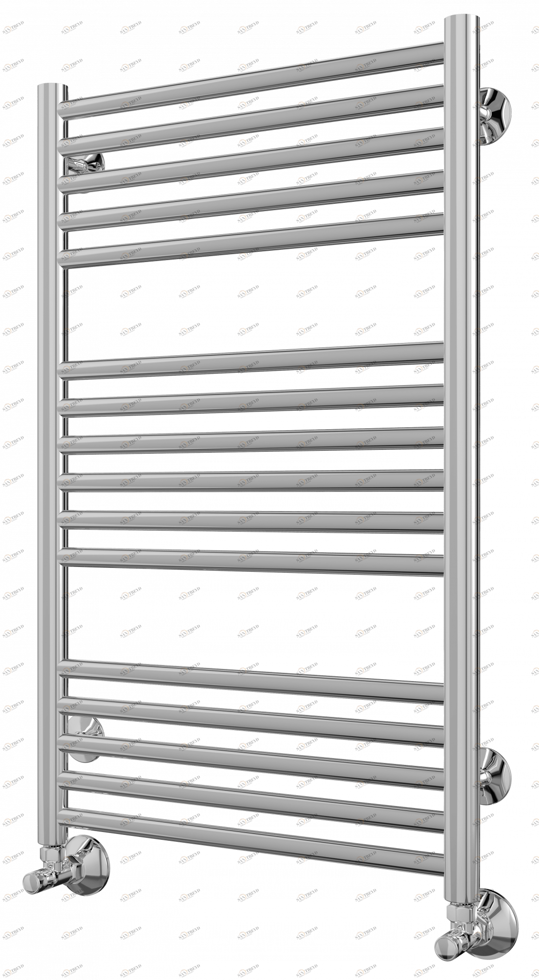
Task: Click the upper-left wall mount behind bars
Action: (x=87, y=163)
